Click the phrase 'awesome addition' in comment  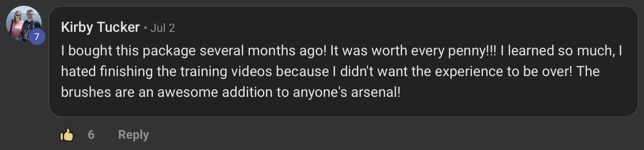coord(215,92)
